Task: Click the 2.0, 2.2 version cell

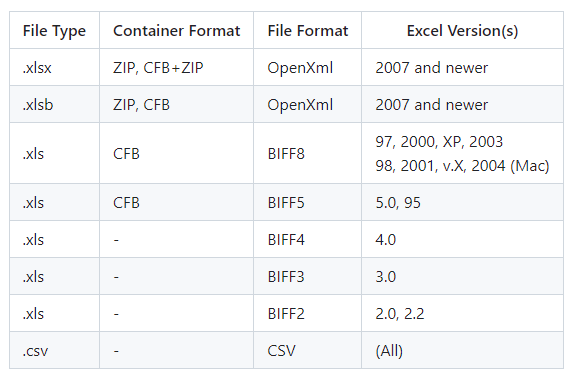Action: tap(463, 314)
